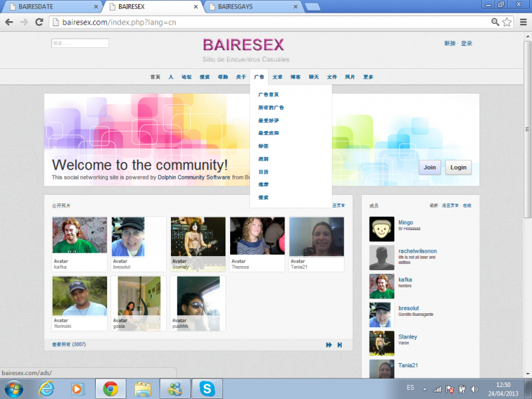Open the rachelwilsonon member profile link

(x=418, y=251)
